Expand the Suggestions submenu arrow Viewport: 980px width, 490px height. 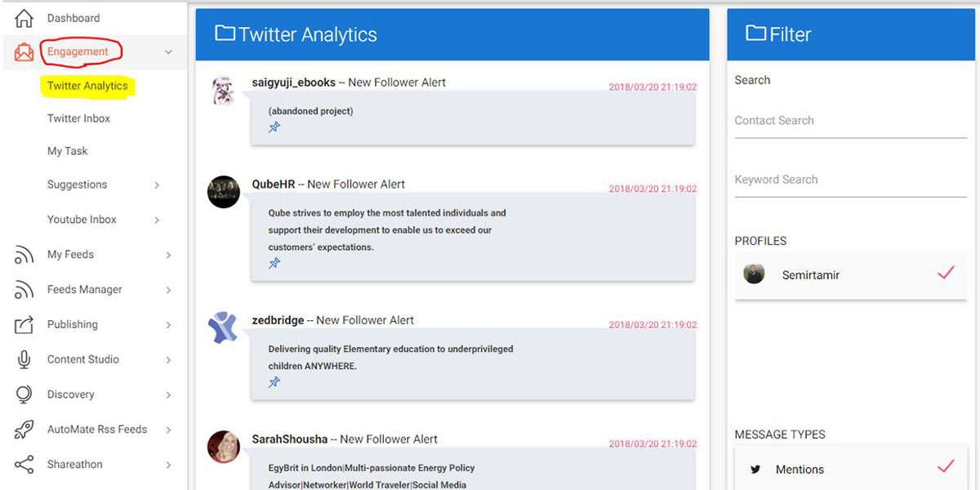157,185
